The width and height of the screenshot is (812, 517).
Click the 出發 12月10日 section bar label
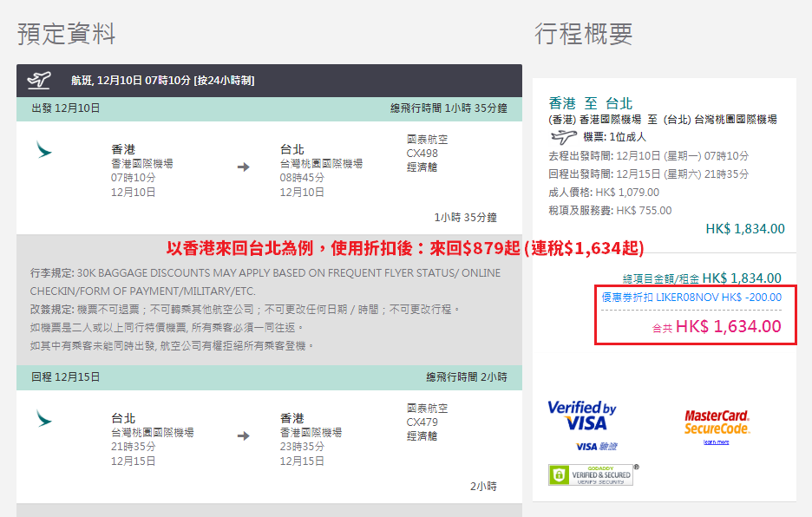coord(66,108)
